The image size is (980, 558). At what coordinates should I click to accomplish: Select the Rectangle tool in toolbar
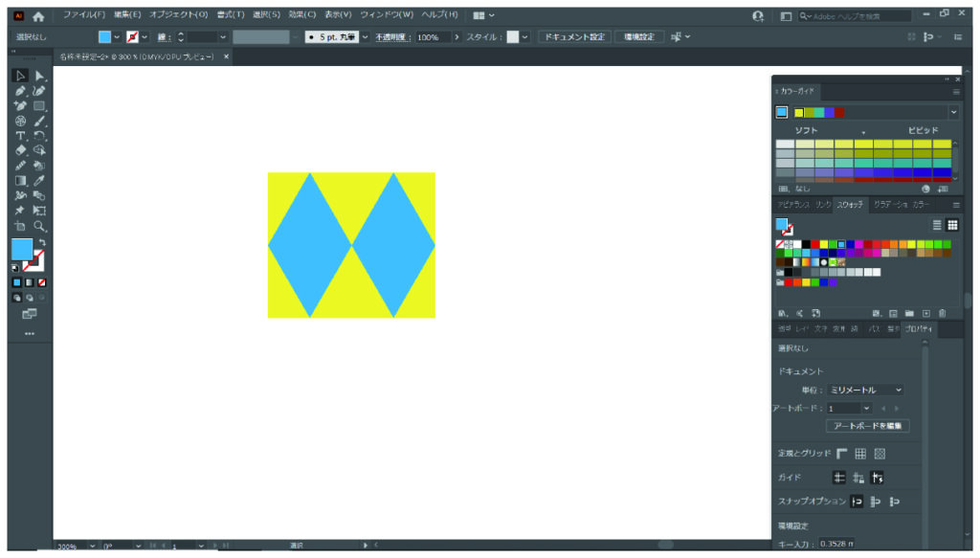39,106
